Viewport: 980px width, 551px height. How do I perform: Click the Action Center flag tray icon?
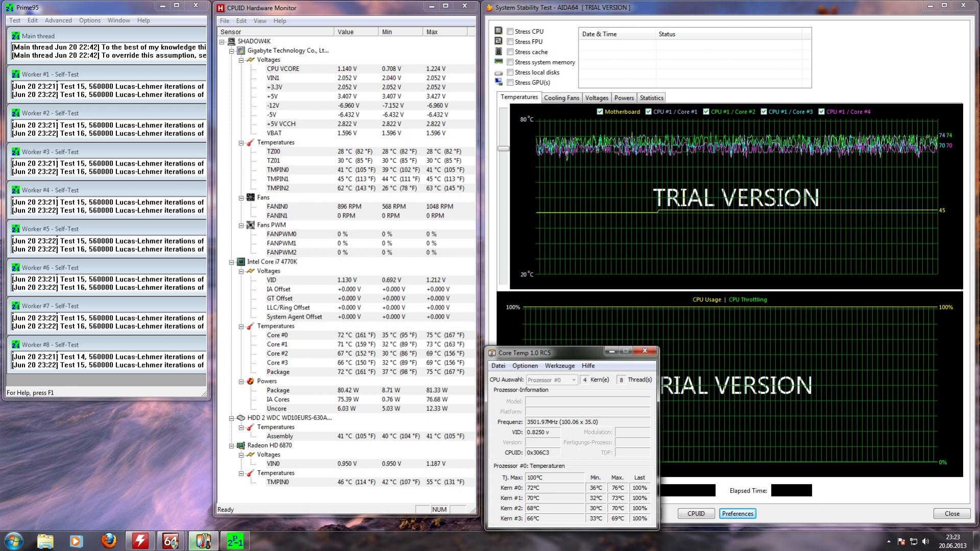pos(901,541)
